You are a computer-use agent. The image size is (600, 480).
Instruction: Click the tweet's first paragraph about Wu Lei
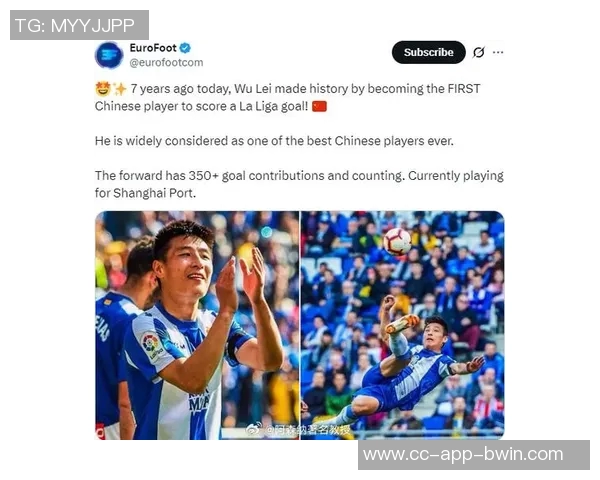(288, 97)
